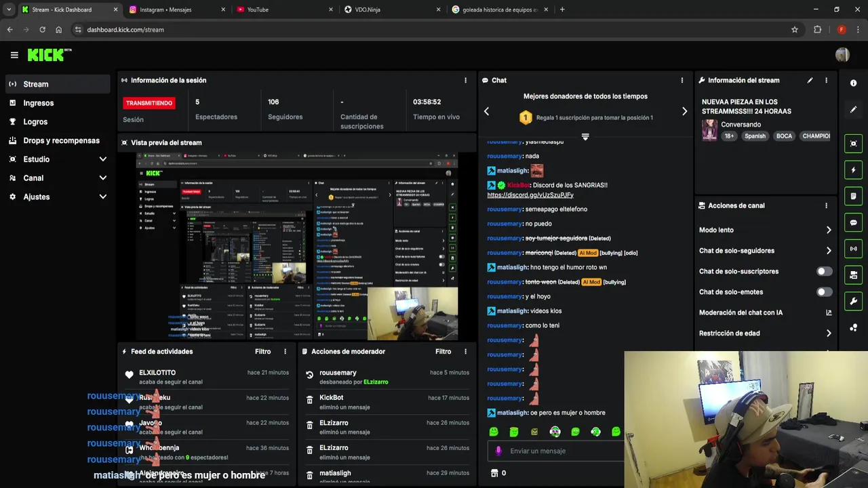This screenshot has height=488, width=868.
Task: Pick the olive angry-face emote in the emote row
Action: pyautogui.click(x=534, y=432)
